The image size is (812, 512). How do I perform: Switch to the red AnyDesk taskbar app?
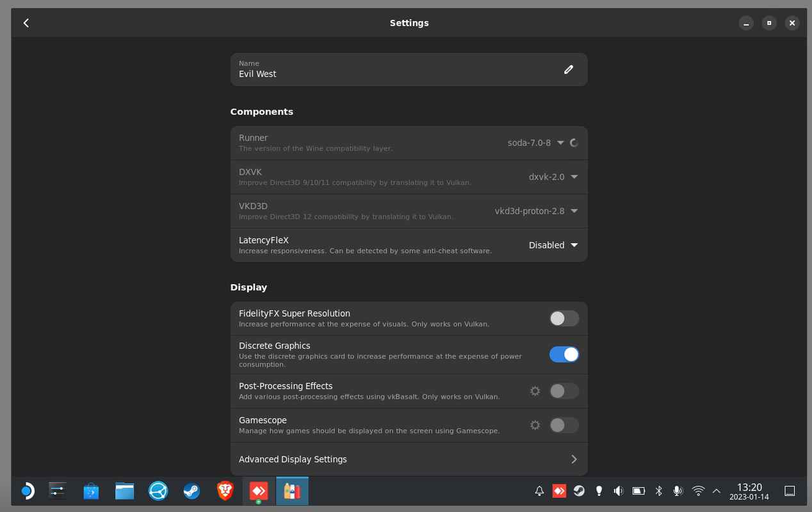pyautogui.click(x=259, y=491)
